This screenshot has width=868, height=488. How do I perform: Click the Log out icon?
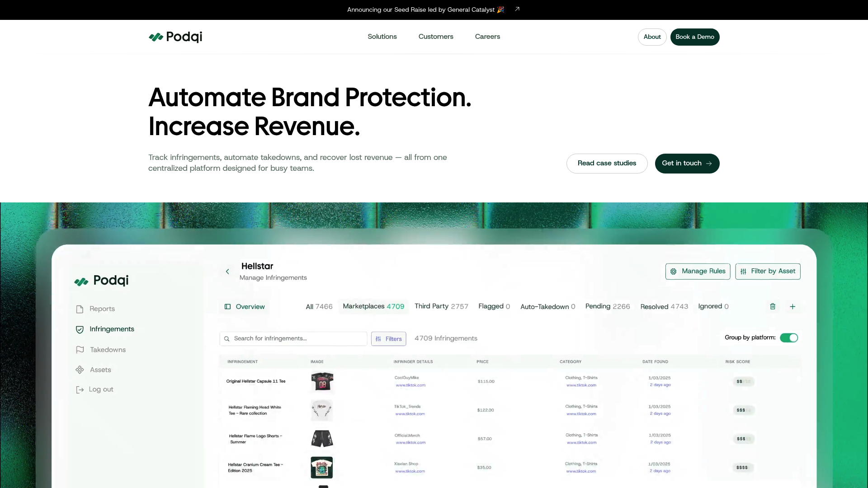coord(80,389)
